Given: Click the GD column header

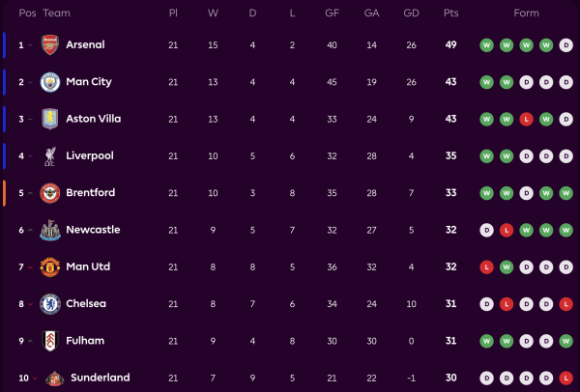Looking at the screenshot, I should click(411, 14).
